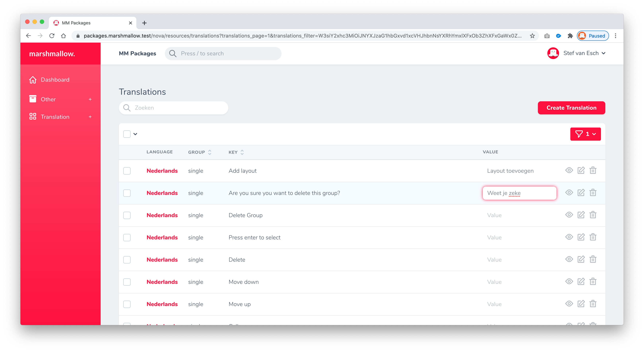Expand the select-all checkbox dropdown arrow

point(135,134)
